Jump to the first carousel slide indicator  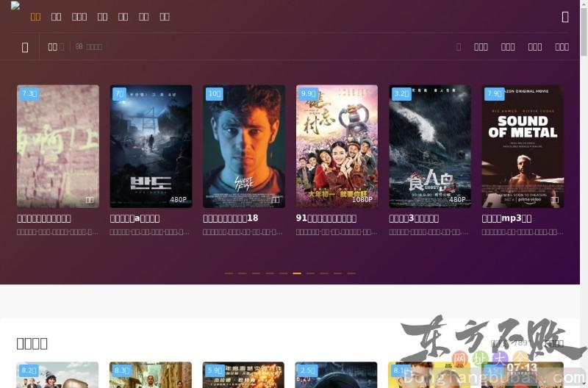click(229, 273)
